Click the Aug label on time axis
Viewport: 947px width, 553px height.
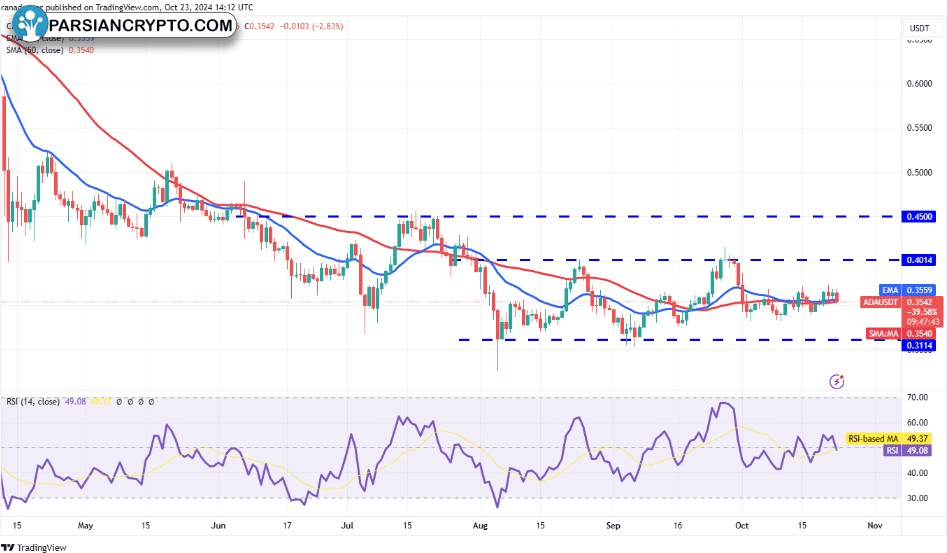click(x=480, y=526)
